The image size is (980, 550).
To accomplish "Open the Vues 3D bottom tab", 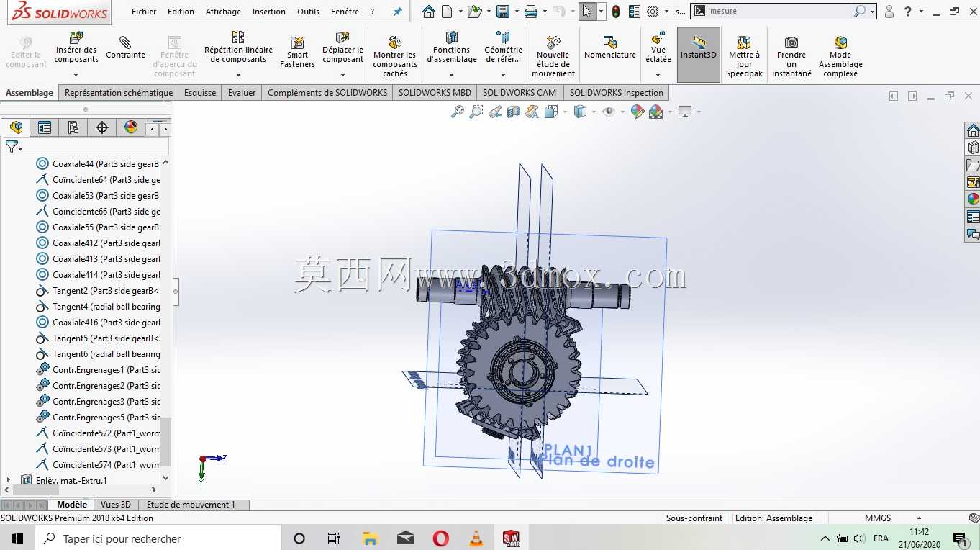I will click(x=116, y=505).
